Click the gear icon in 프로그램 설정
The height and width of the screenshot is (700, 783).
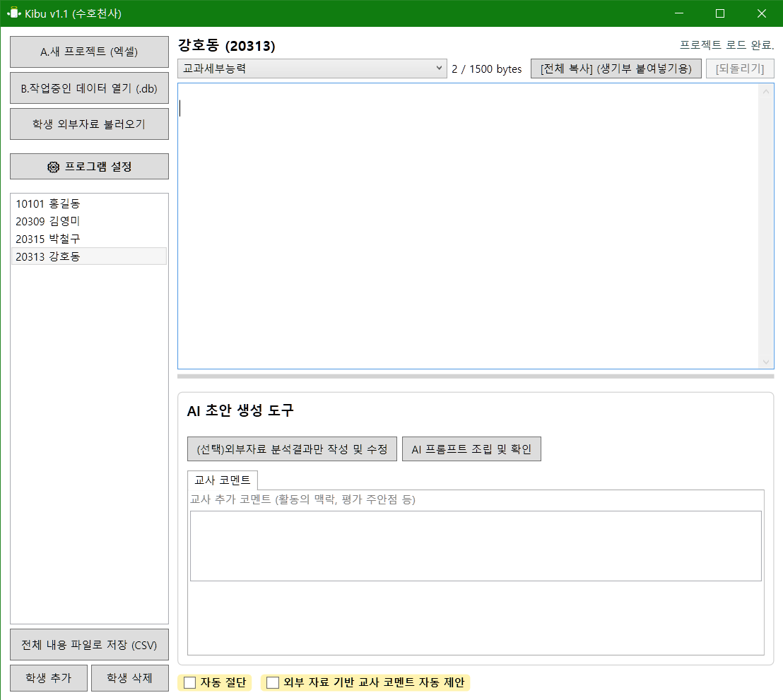[x=53, y=167]
